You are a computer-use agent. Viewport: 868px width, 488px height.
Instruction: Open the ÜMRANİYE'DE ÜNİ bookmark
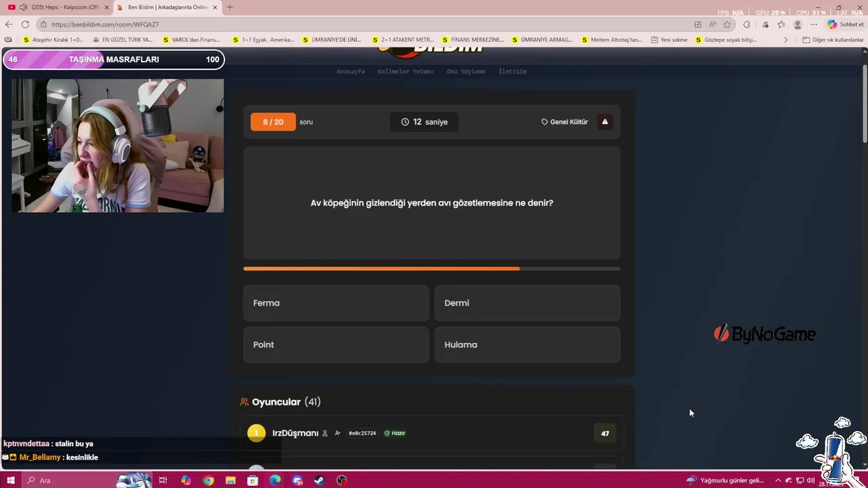click(x=332, y=40)
